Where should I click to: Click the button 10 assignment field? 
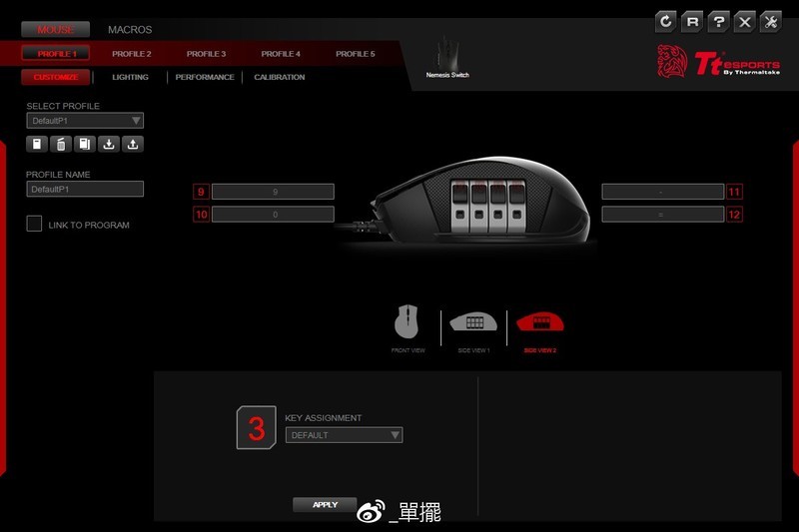273,215
